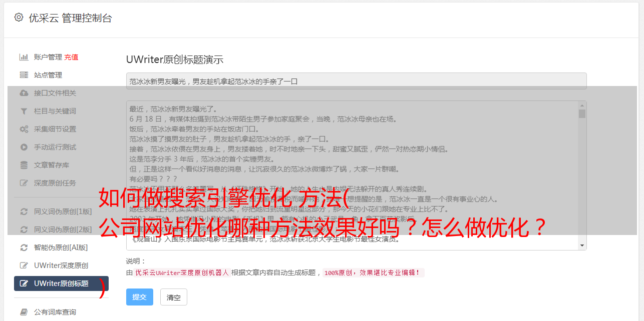Click the 清空 button

(x=173, y=297)
